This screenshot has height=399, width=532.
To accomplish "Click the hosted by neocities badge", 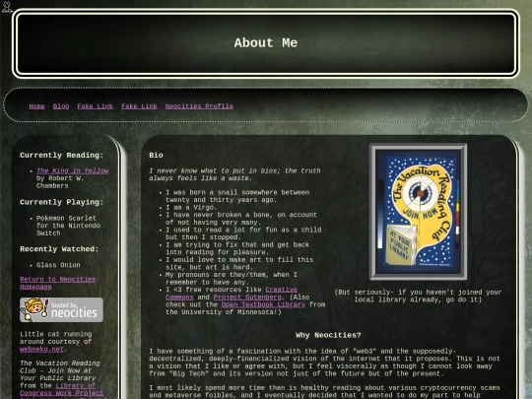I will coord(61,309).
